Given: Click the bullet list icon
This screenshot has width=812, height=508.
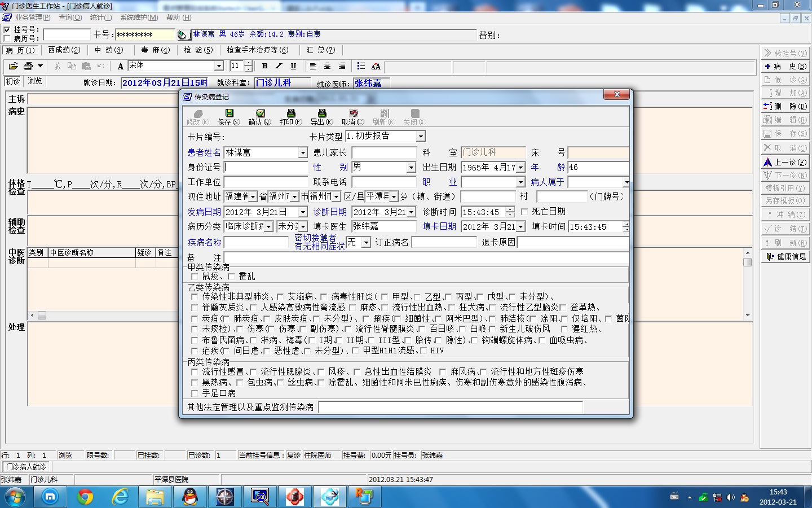Looking at the screenshot, I should click(361, 66).
